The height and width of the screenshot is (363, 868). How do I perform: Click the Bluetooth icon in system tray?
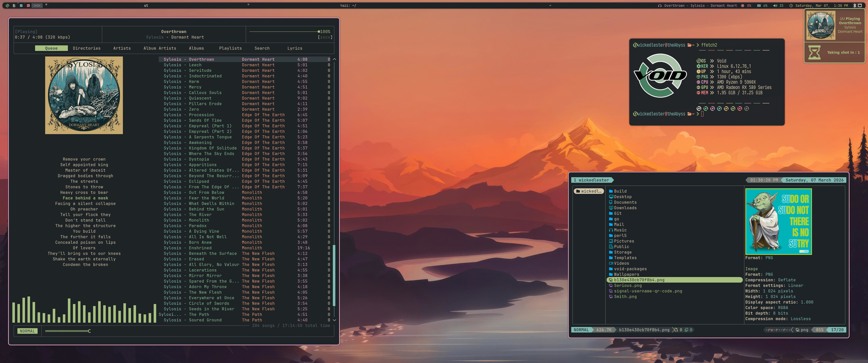855,5
